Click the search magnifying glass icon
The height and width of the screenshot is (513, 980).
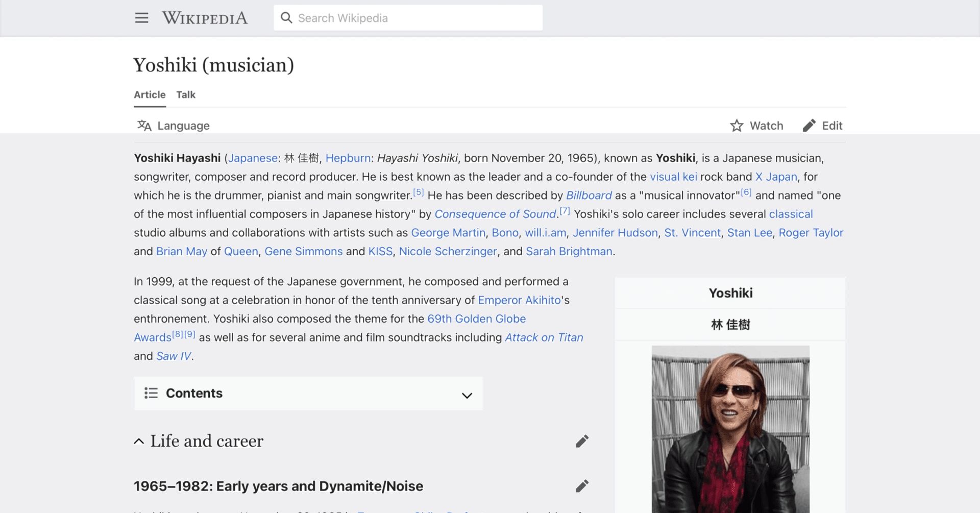point(287,17)
